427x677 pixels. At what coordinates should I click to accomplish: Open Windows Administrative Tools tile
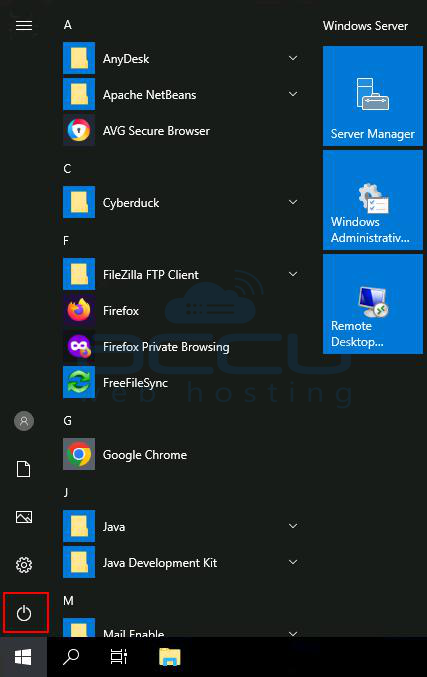(373, 200)
